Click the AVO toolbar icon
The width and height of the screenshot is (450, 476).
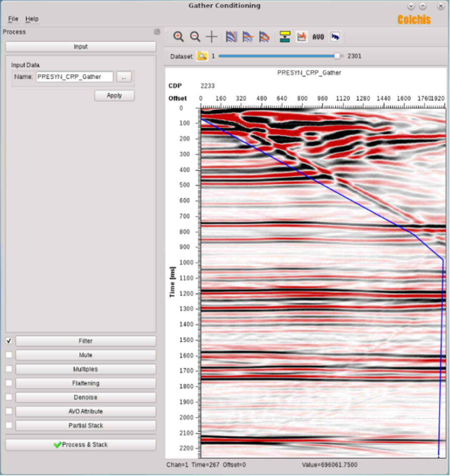318,37
